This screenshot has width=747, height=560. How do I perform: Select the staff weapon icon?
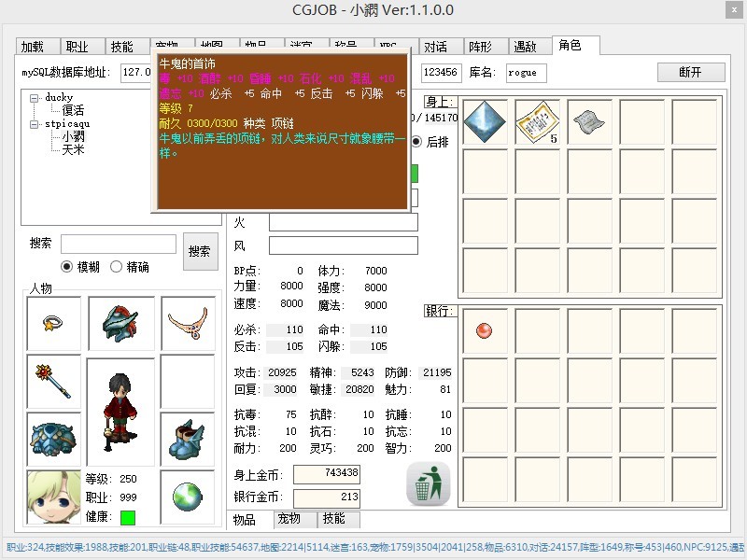(54, 382)
